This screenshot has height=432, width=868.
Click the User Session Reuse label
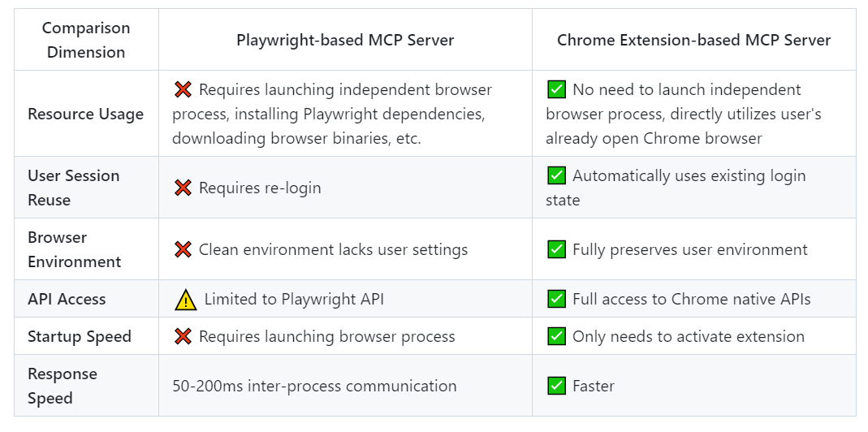pos(74,188)
